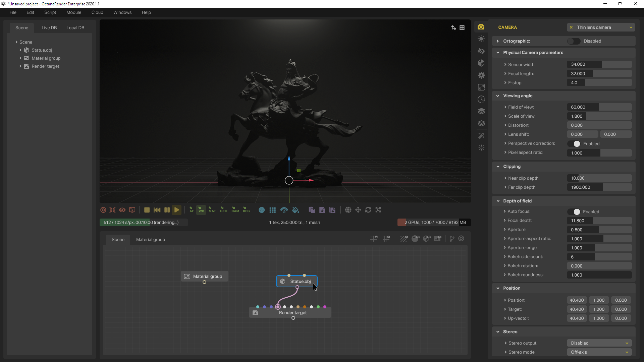Select the CAM camera target picker
This screenshot has height=362, width=644.
tap(235, 210)
